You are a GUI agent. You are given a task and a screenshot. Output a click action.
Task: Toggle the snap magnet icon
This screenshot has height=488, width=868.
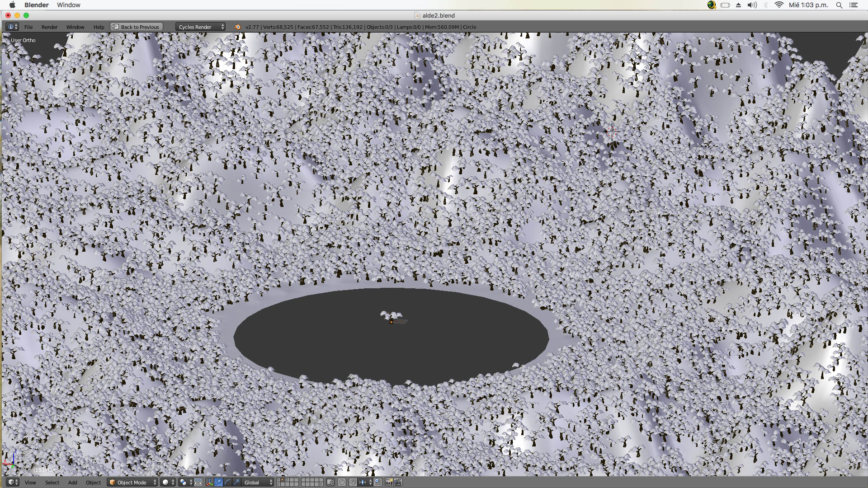coord(353,482)
